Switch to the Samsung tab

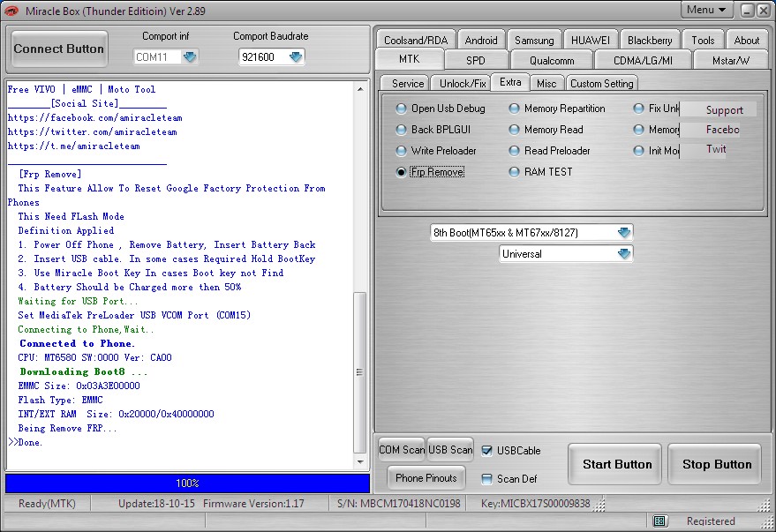coord(534,40)
